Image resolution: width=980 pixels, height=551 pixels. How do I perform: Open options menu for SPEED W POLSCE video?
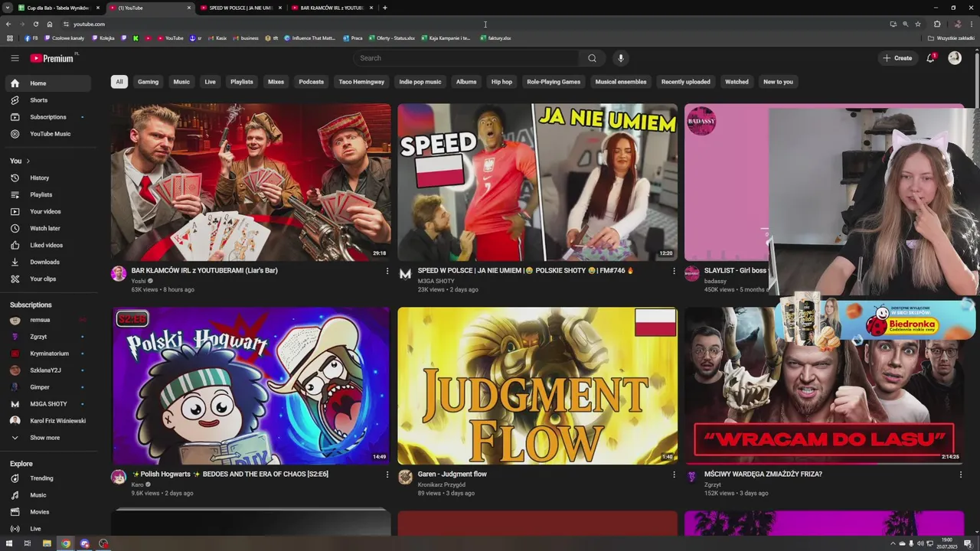click(x=674, y=271)
